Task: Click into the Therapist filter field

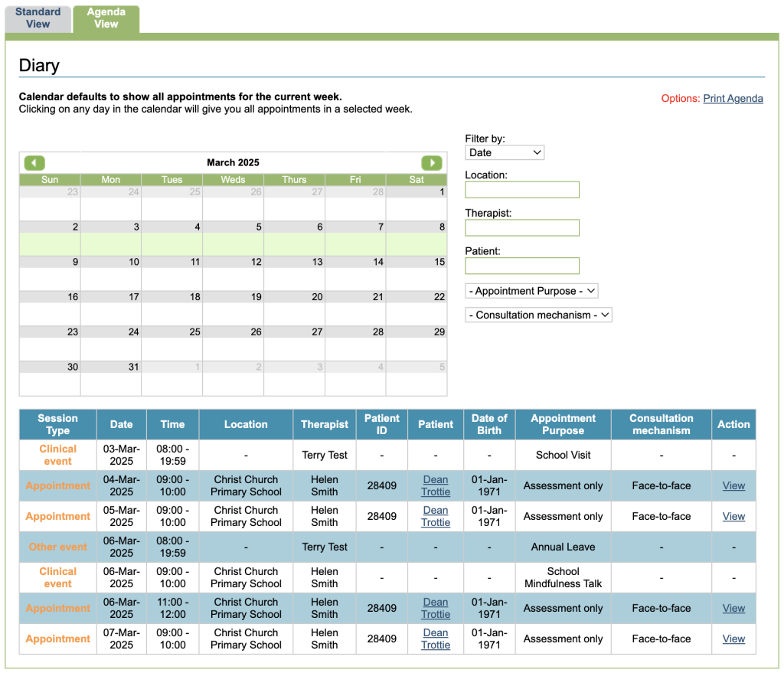Action: pyautogui.click(x=522, y=227)
